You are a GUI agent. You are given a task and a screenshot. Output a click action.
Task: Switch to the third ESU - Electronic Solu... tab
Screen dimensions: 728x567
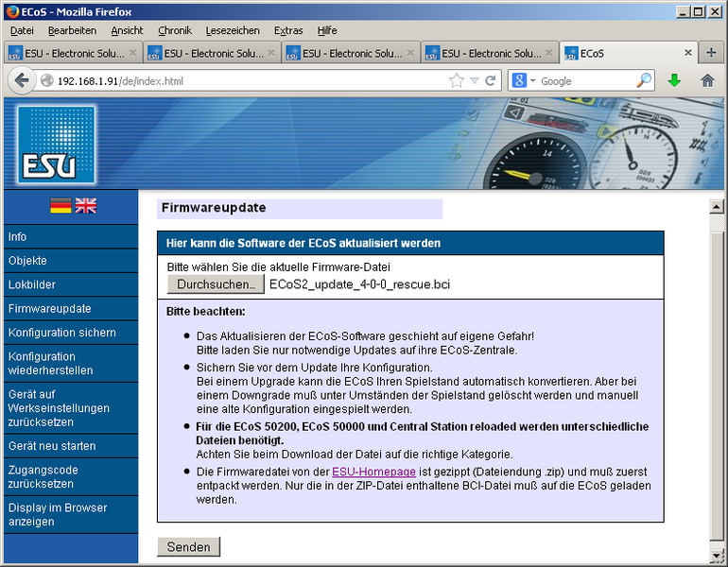351,53
